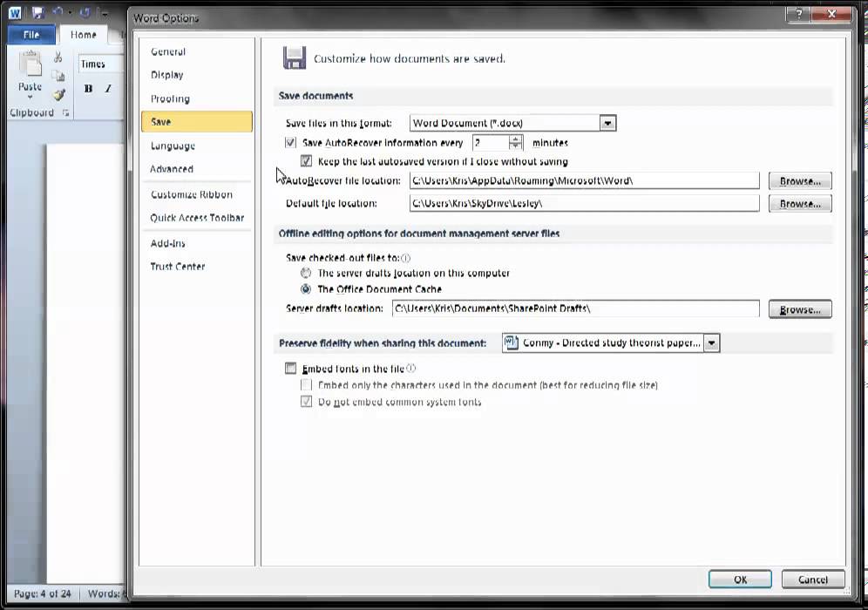Click the floppy disk save options icon
The image size is (868, 610).
[294, 58]
